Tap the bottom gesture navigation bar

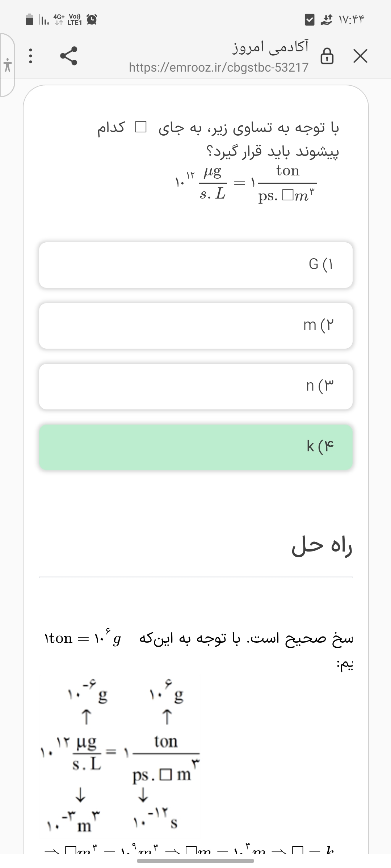[195, 861]
